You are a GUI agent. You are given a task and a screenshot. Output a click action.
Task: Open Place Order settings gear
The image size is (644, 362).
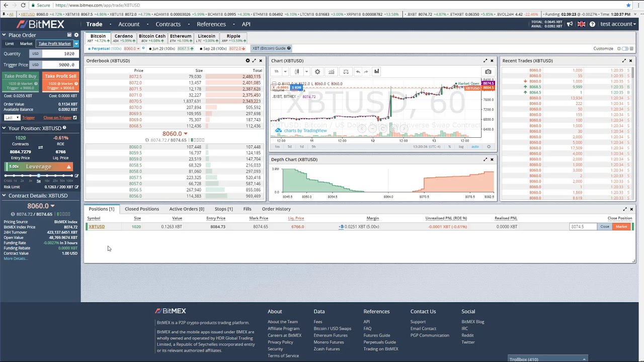pos(76,35)
